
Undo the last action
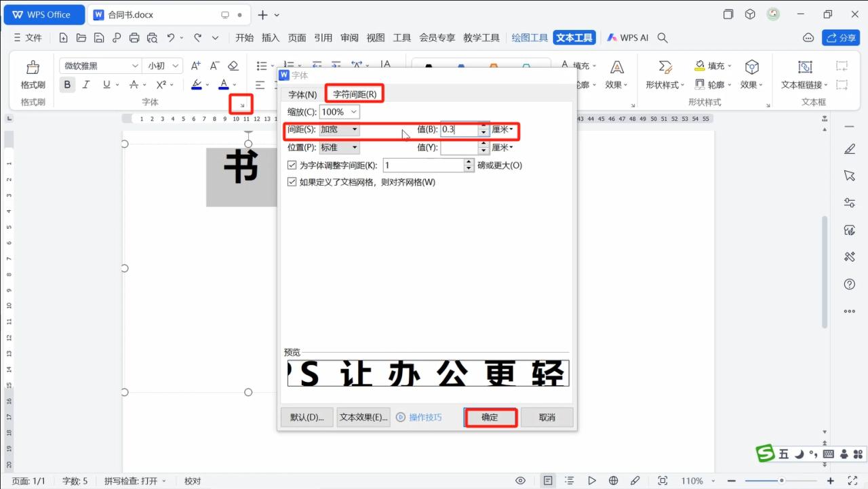(171, 38)
